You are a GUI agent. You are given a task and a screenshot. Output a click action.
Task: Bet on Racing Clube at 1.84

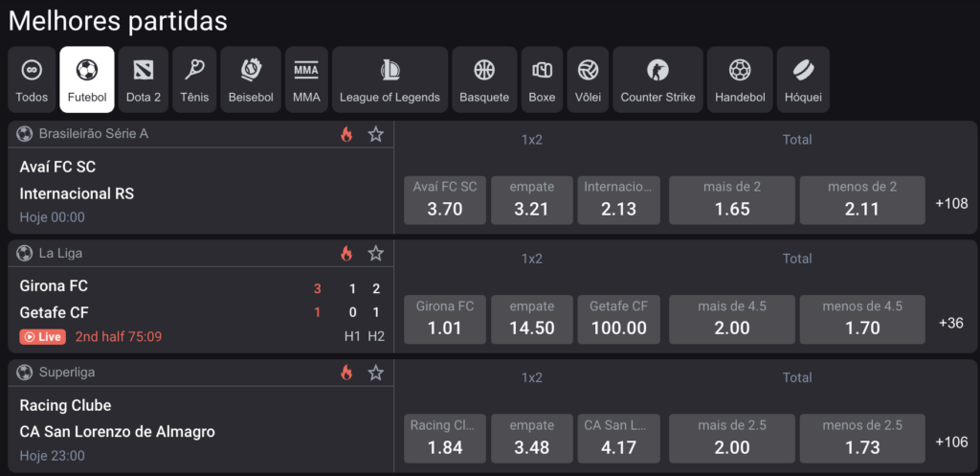(x=445, y=439)
